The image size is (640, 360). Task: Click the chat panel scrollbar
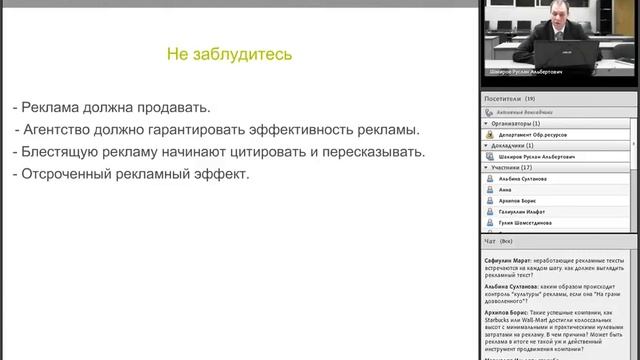(633, 304)
